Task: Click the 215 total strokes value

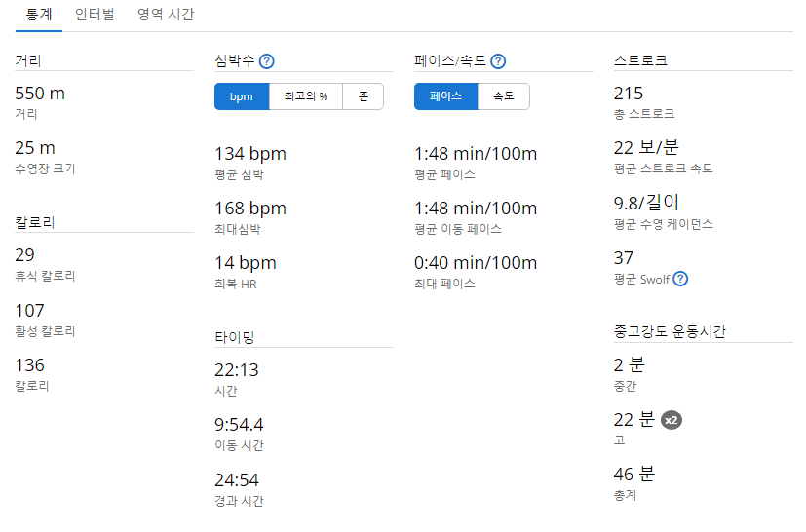Action: 629,94
